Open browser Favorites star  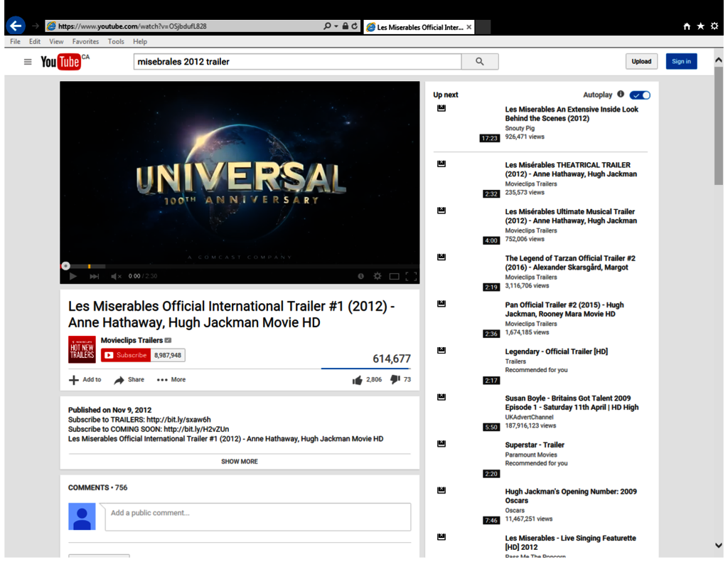[700, 26]
